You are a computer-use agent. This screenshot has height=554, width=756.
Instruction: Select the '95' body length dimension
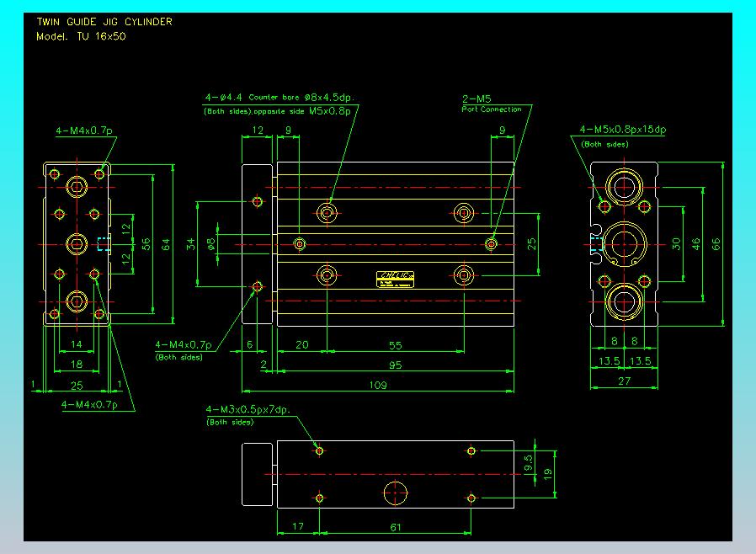pyautogui.click(x=396, y=365)
